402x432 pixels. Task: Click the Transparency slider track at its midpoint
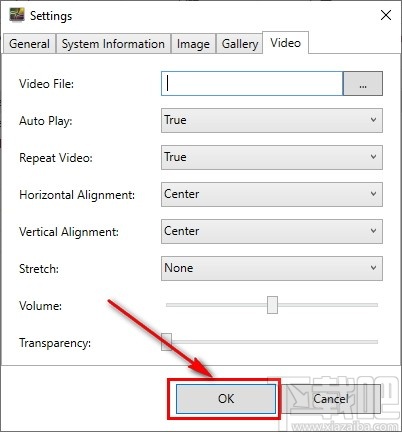tap(272, 342)
